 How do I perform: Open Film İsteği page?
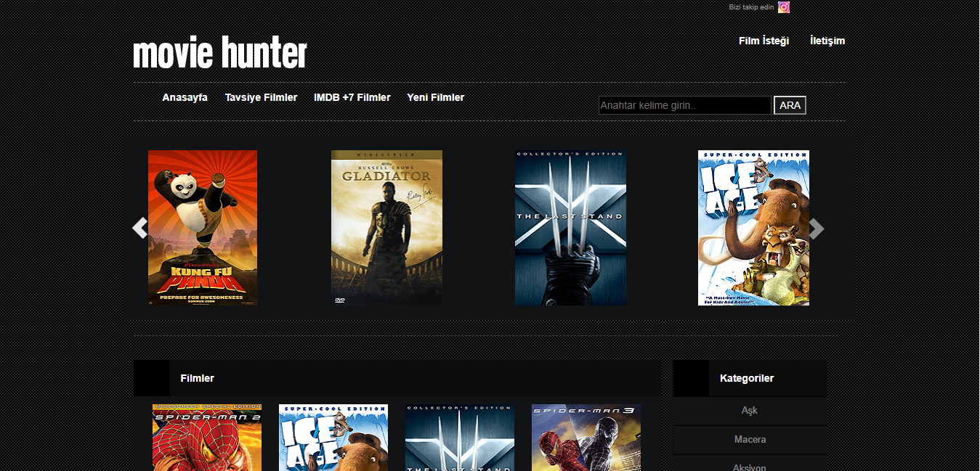[x=764, y=41]
